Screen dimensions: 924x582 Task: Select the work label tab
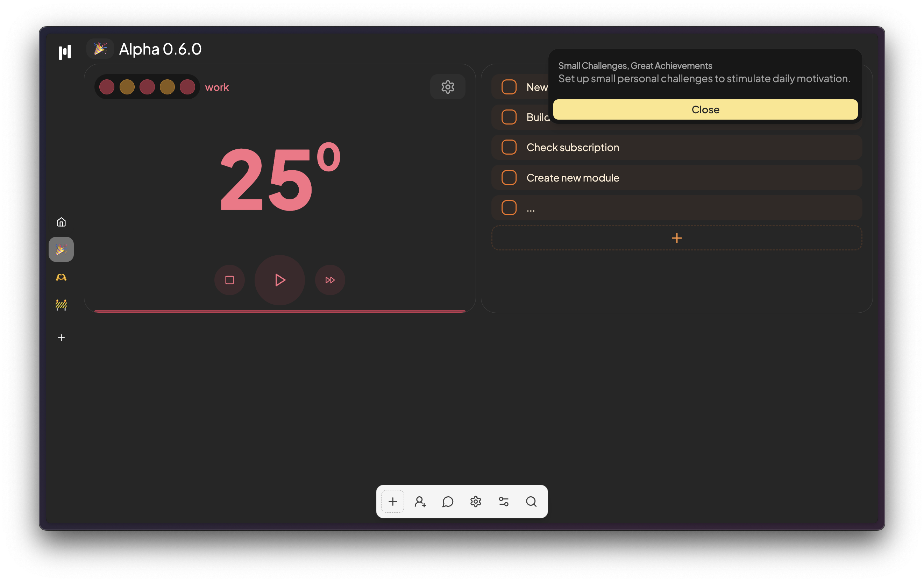click(217, 86)
